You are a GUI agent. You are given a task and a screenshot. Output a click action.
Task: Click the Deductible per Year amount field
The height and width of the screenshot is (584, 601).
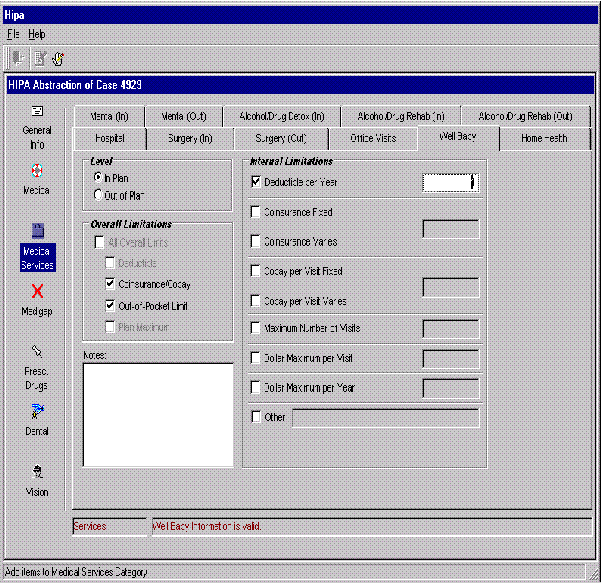point(450,182)
